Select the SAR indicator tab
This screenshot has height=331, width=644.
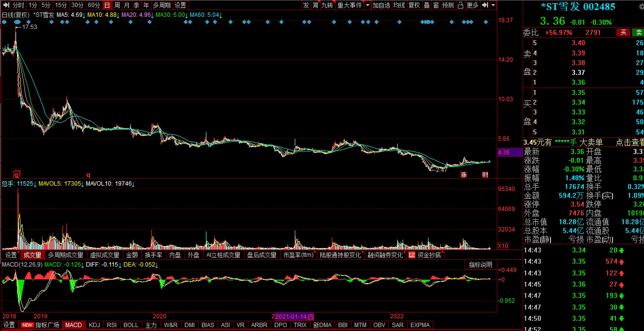[x=398, y=325]
